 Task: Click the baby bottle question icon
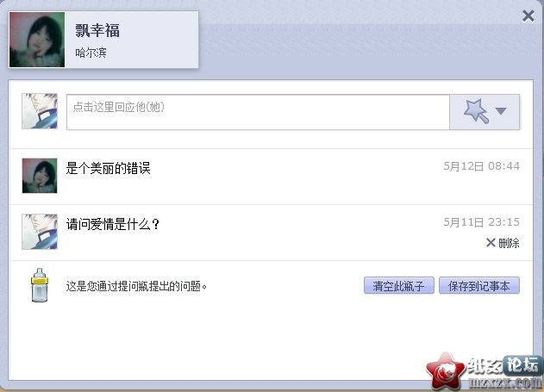[39, 285]
